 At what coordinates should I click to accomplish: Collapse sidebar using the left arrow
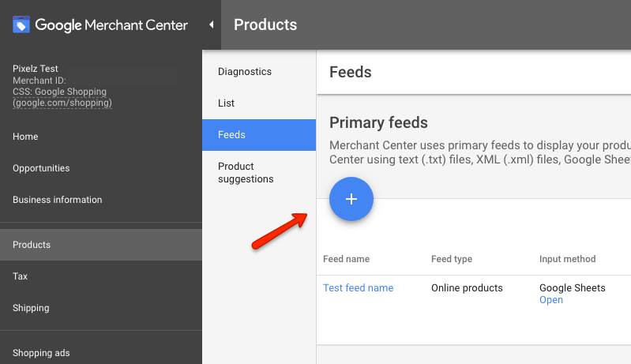[x=211, y=24]
